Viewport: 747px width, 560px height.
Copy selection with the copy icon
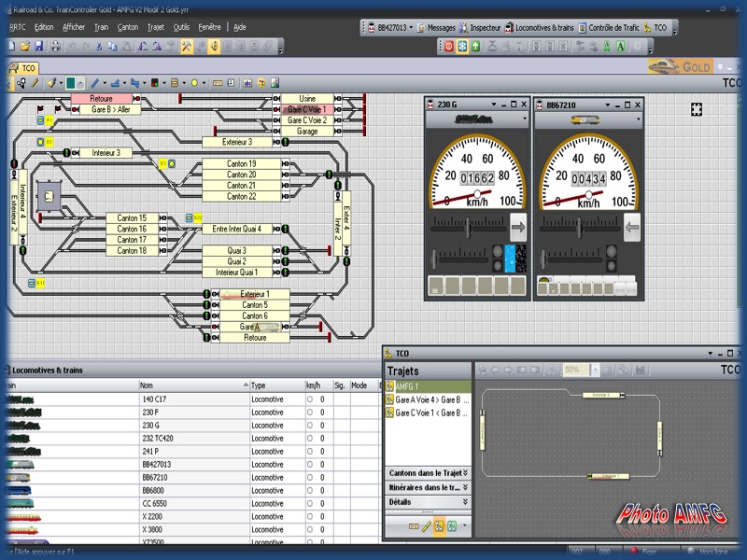pos(112,46)
